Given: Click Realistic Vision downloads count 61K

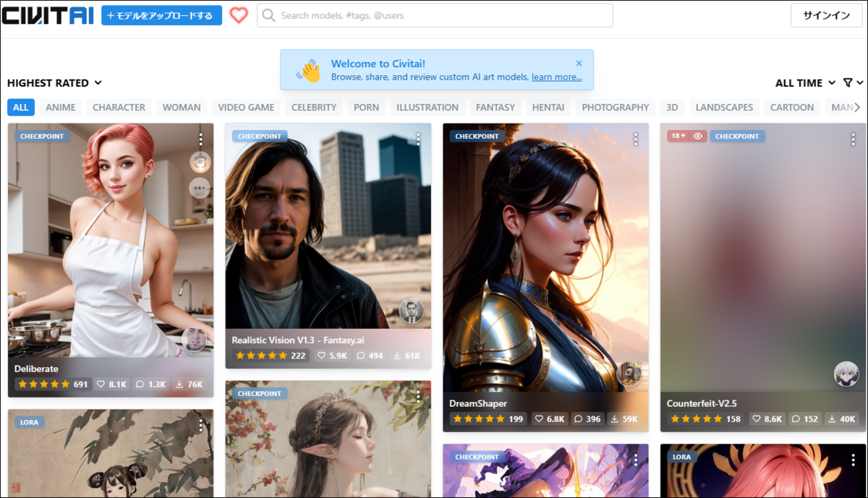Looking at the screenshot, I should (x=407, y=356).
